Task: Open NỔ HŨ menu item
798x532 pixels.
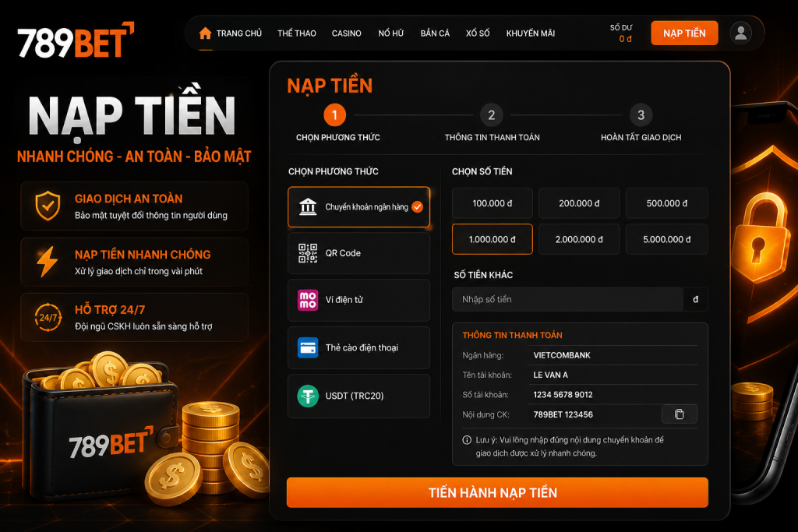Action: click(391, 33)
